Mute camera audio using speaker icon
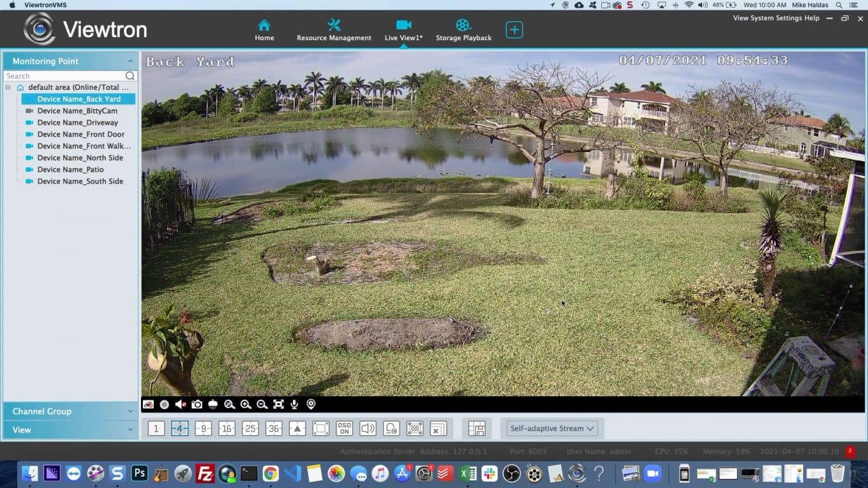The width and height of the screenshot is (868, 488). tap(180, 404)
